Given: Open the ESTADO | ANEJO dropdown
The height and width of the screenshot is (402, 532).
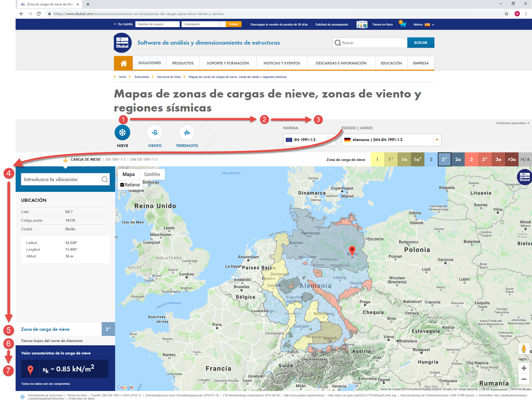Looking at the screenshot, I should pos(437,140).
